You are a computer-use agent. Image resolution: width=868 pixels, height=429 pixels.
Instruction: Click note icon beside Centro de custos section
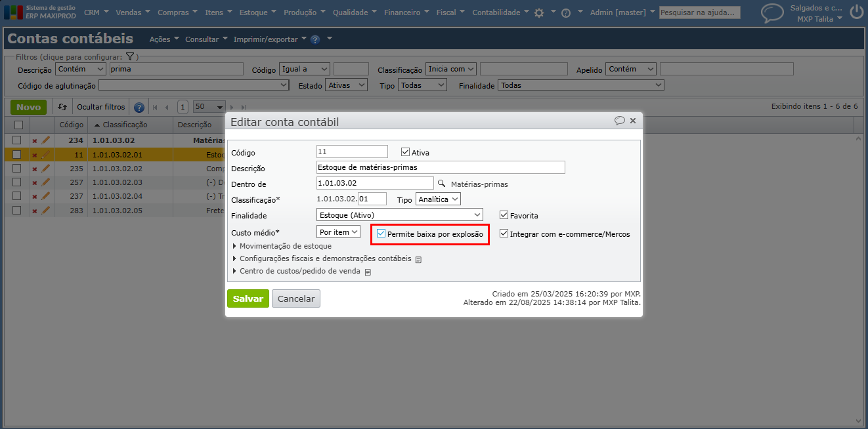(x=368, y=272)
